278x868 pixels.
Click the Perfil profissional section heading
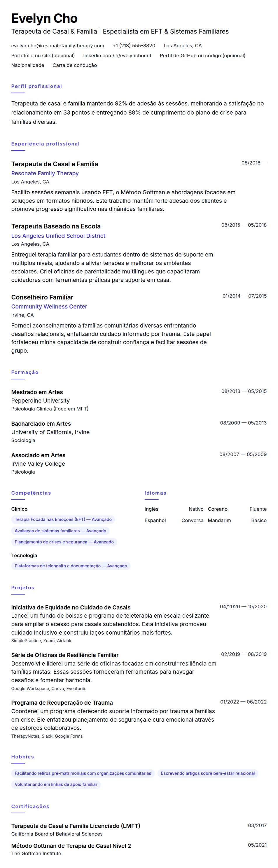[37, 86]
